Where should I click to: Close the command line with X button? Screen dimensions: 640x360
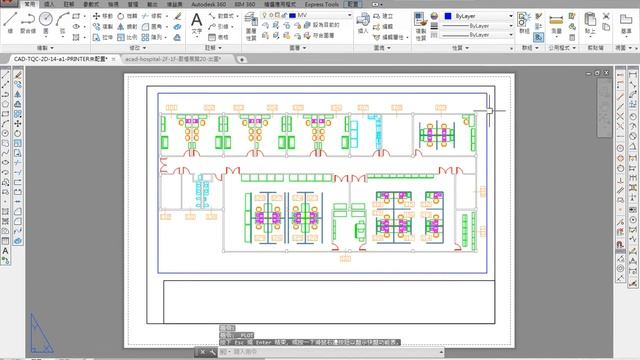click(202, 352)
